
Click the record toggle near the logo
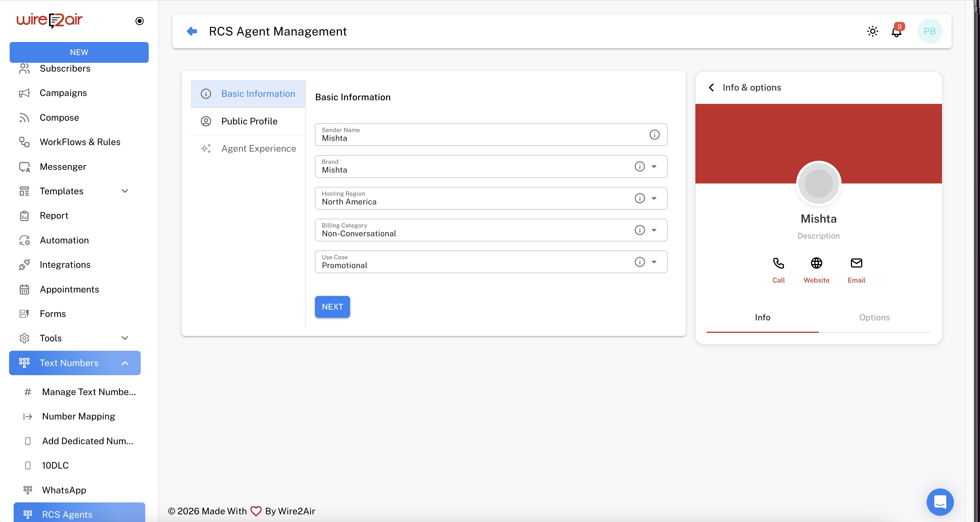coord(139,21)
